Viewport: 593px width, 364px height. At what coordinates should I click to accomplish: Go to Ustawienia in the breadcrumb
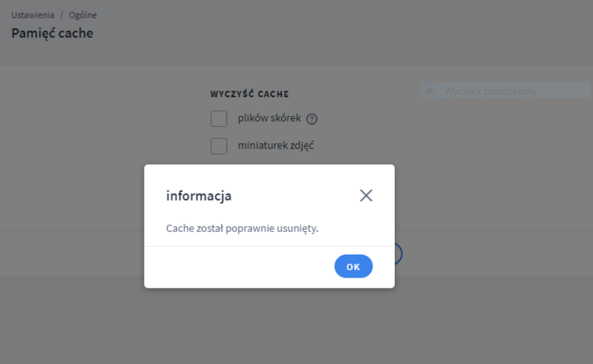33,15
